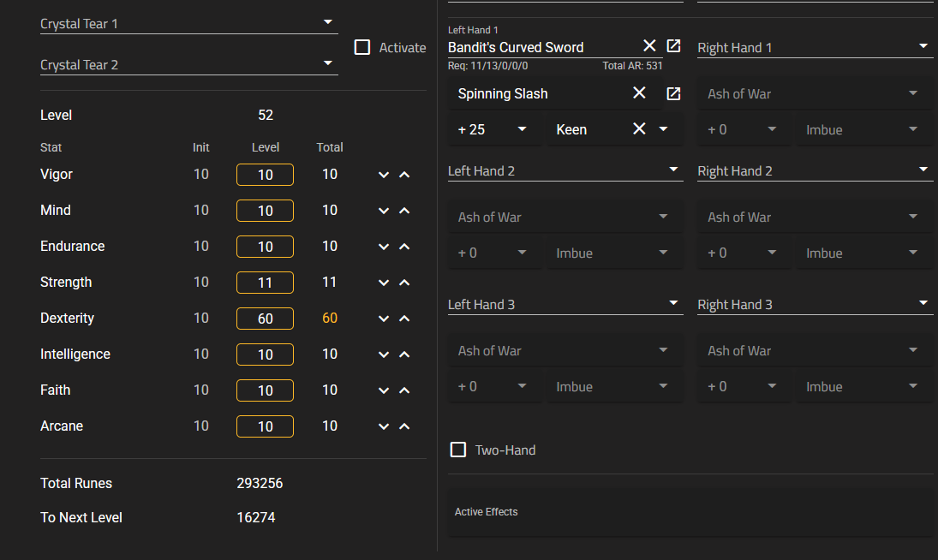Viewport: 938px width, 560px height.
Task: Decrease Strength with the down arrow
Action: tap(384, 283)
